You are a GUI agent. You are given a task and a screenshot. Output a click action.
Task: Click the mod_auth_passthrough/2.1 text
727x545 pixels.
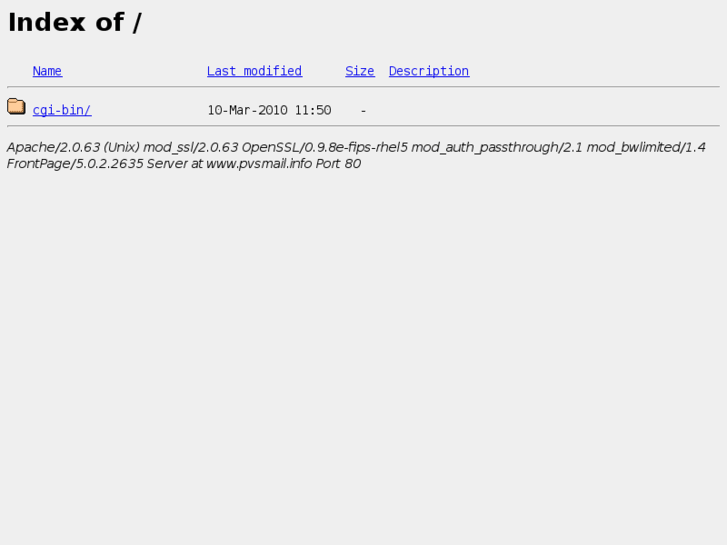(497, 147)
